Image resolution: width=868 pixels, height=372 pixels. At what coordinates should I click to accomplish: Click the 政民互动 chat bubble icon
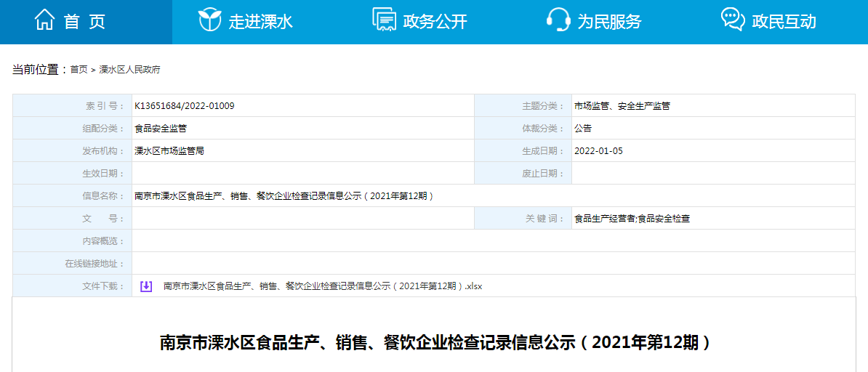click(732, 20)
